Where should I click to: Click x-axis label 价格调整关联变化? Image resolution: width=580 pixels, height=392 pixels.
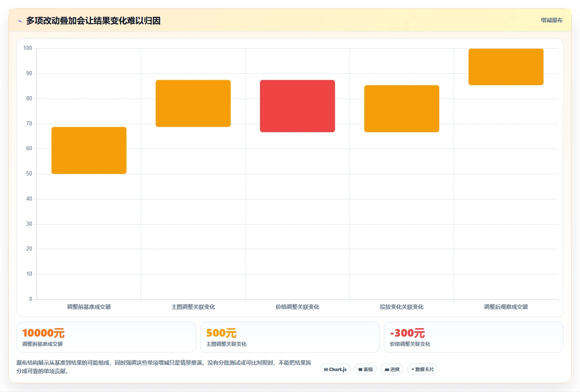297,307
